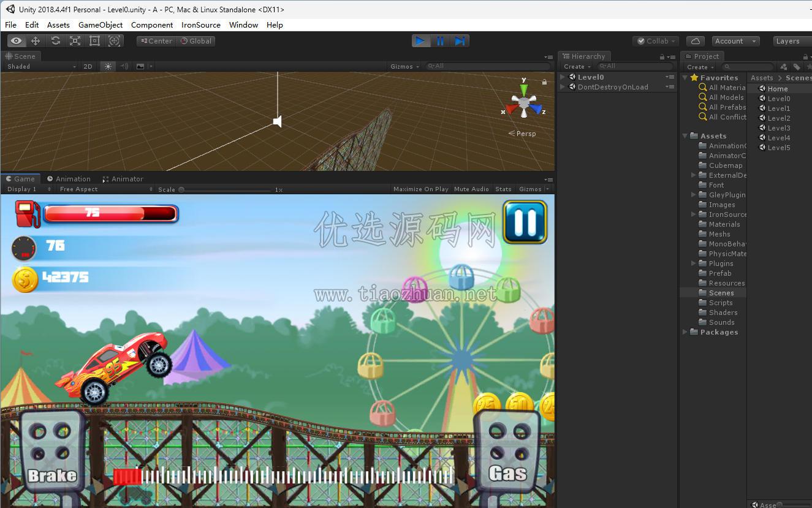Select the Move tool in toolbar
Screen dimensions: 812x508
(36, 41)
